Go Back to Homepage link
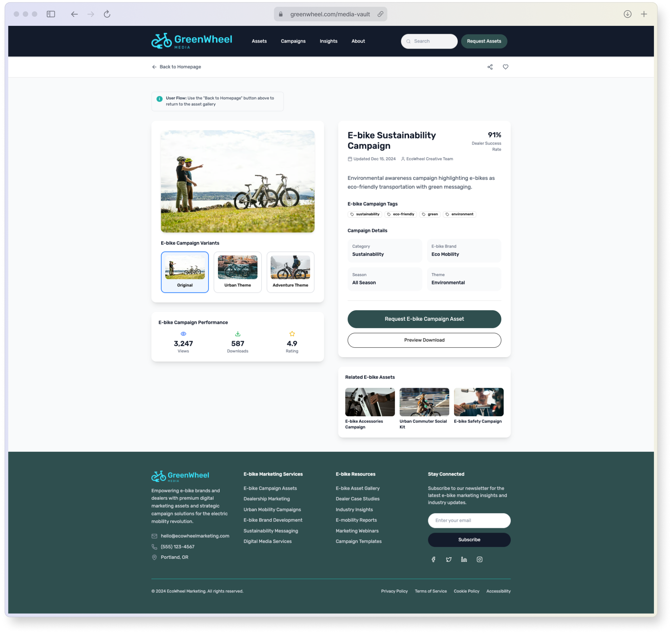The height and width of the screenshot is (634, 672). tap(177, 67)
